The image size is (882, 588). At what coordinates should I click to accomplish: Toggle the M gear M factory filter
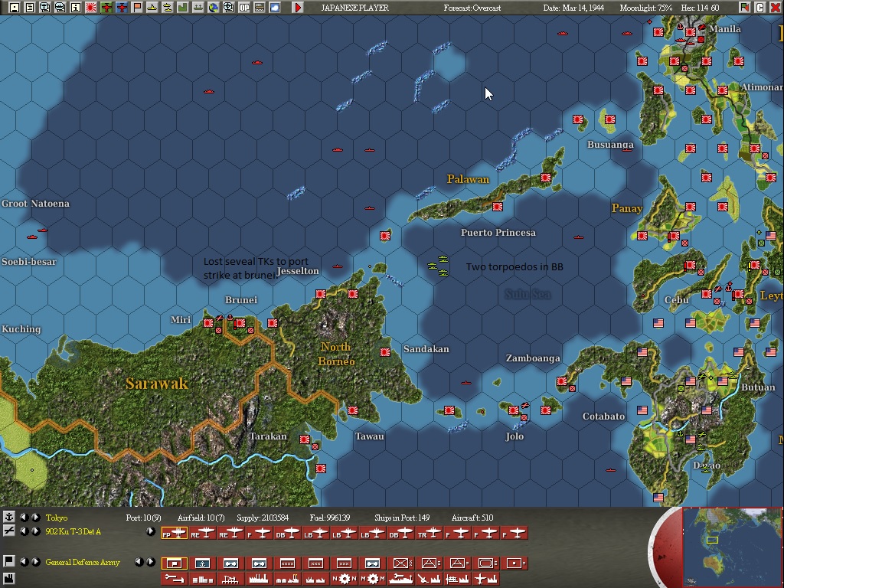click(372, 579)
